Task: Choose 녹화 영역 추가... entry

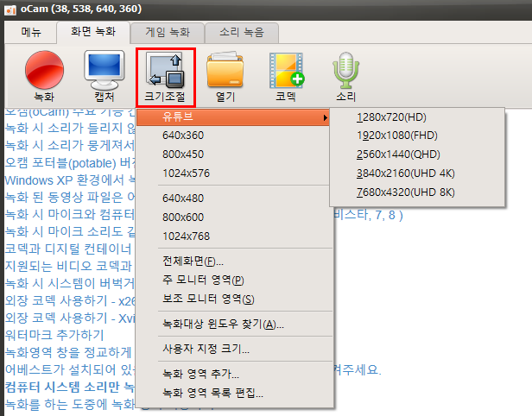Action: coord(233,374)
